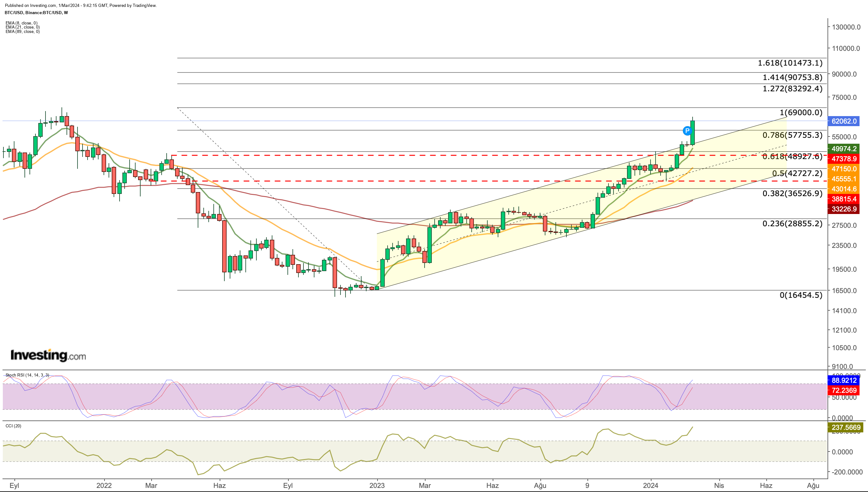The image size is (868, 492).
Task: Click the 0.786(57755.3) Fibonacci label
Action: (x=792, y=135)
